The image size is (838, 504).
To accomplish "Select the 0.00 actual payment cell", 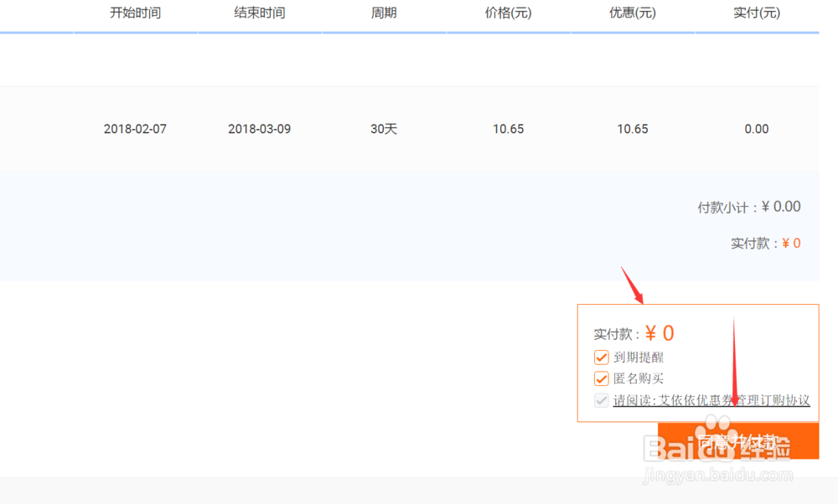I will tap(756, 129).
